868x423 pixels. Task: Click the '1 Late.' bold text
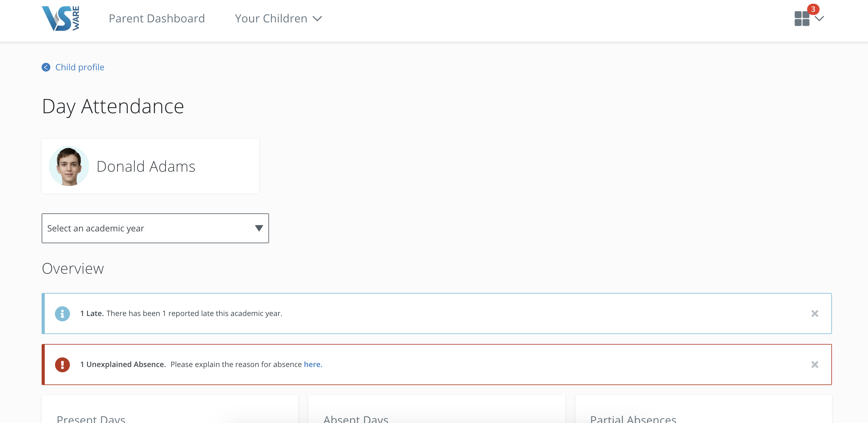(x=92, y=314)
